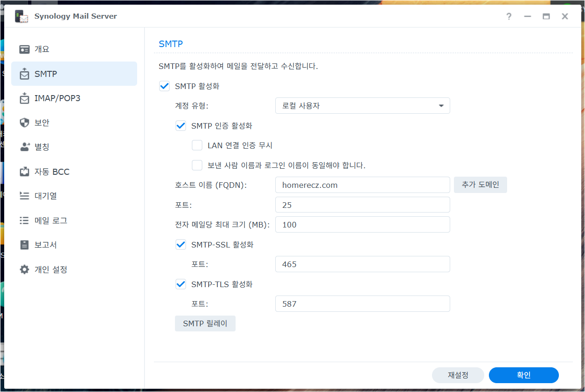Click the Synology Mail Server app icon
585x392 pixels.
pyautogui.click(x=22, y=16)
